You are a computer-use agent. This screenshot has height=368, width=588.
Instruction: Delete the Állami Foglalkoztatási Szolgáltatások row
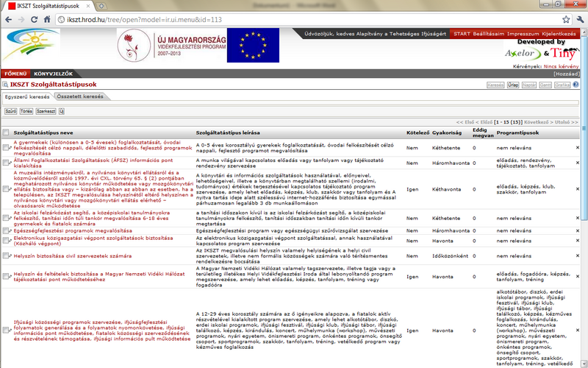click(x=578, y=163)
